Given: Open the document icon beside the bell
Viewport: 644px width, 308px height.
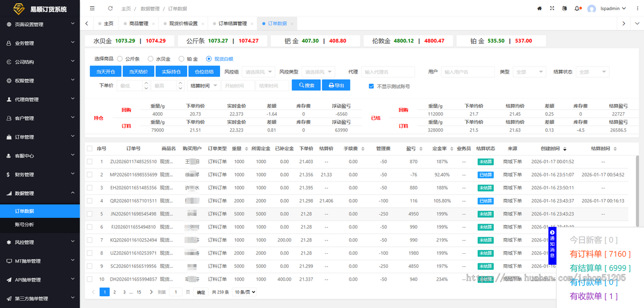Looking at the screenshot, I should click(x=565, y=9).
